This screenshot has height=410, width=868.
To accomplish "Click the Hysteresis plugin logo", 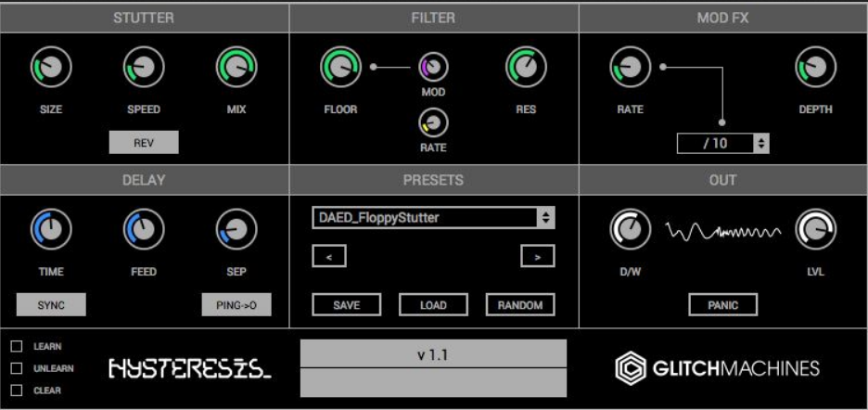I will coord(190,368).
